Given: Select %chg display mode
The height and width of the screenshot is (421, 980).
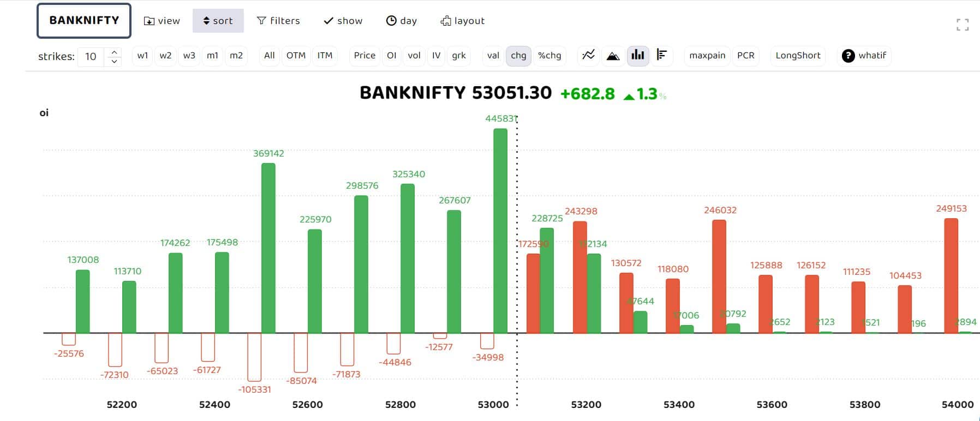Looking at the screenshot, I should (549, 56).
